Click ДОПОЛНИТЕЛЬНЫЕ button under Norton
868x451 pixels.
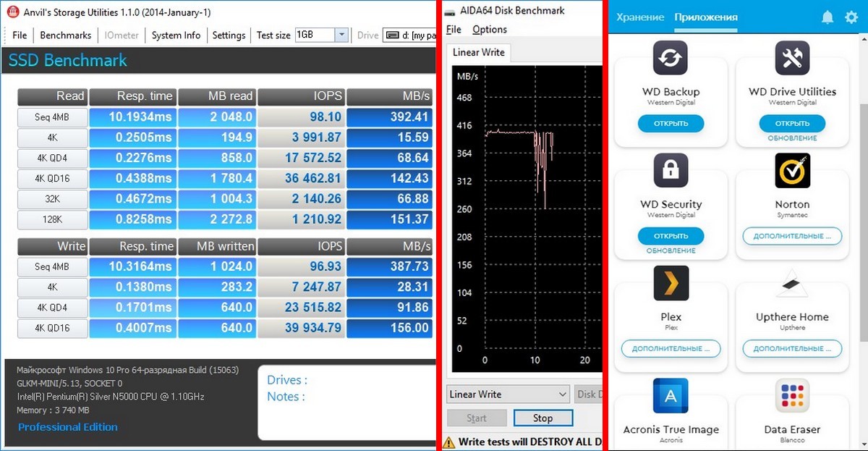[x=792, y=236]
